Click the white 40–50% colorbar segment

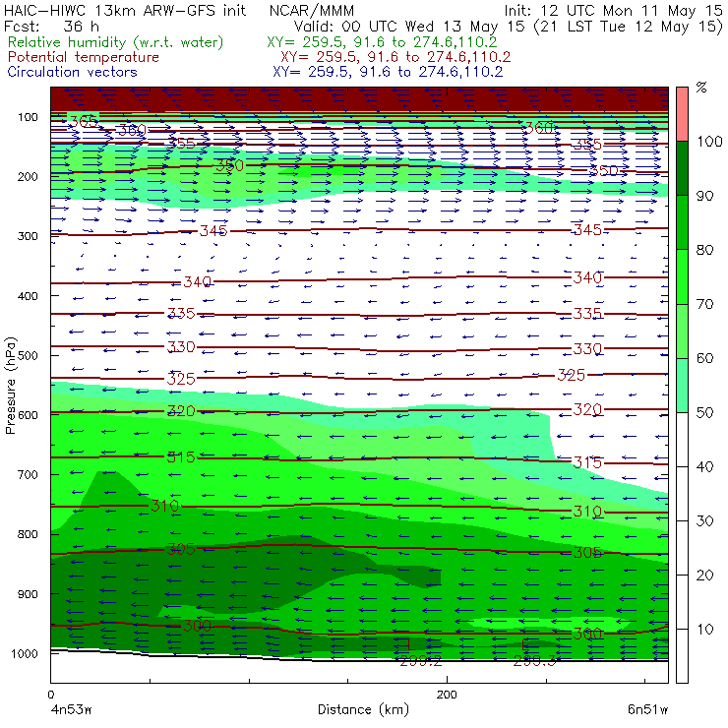tap(682, 440)
